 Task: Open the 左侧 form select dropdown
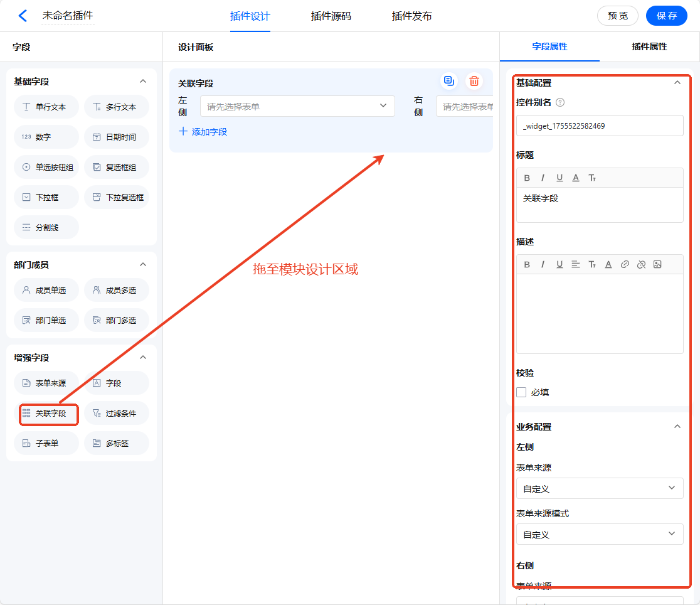(x=297, y=106)
